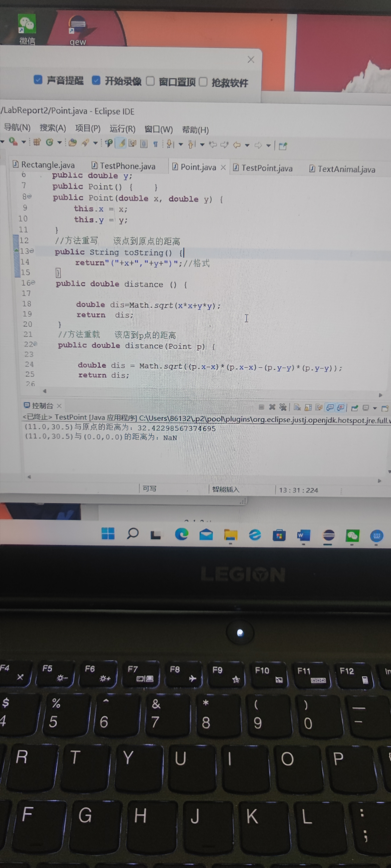Switch to the Rectangle.java editor tab

point(48,165)
